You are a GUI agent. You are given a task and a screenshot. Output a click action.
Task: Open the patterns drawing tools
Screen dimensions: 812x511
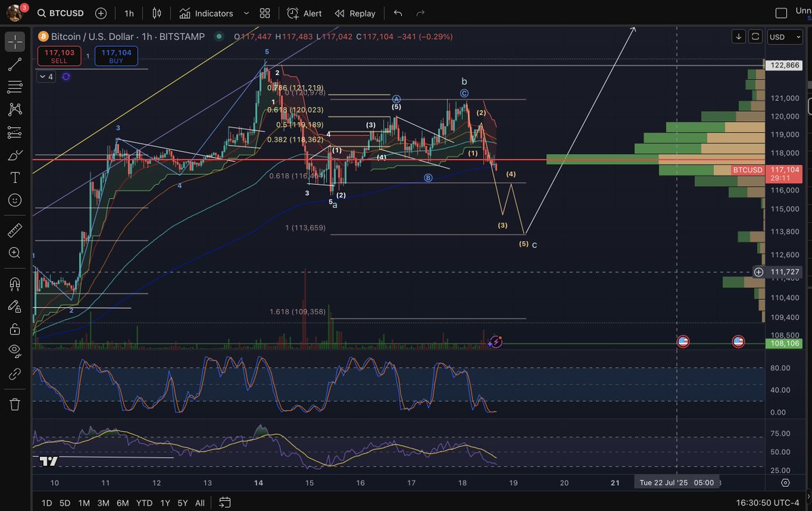[x=15, y=110]
